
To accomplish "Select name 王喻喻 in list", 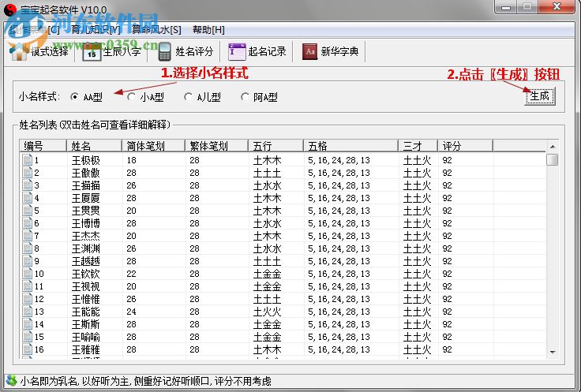I will [85, 337].
